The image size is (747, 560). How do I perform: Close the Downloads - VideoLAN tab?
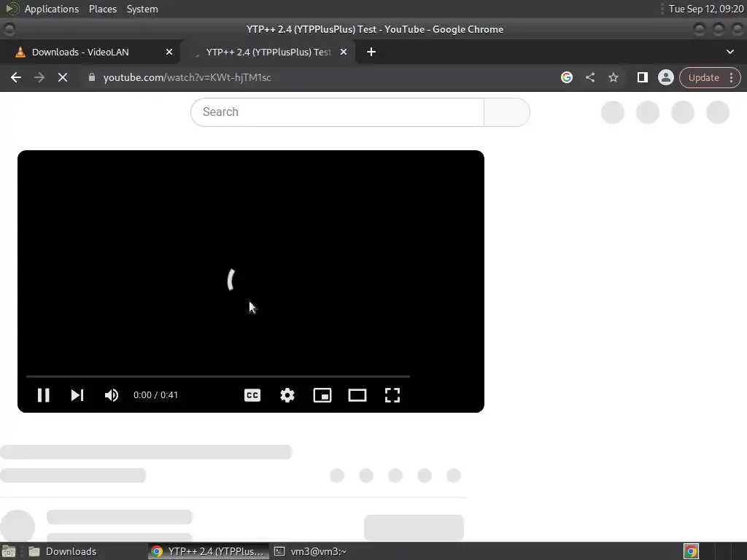pyautogui.click(x=169, y=52)
